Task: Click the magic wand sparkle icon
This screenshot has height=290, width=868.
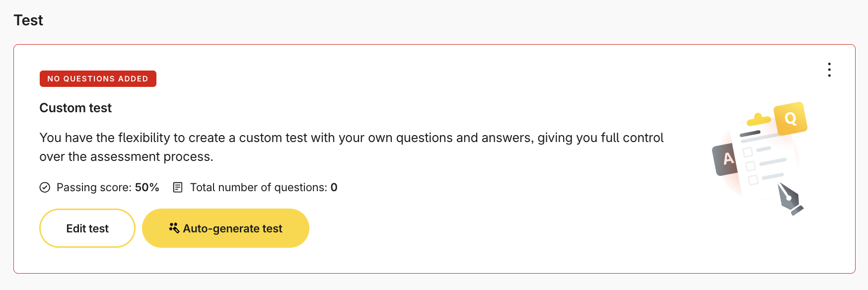Action: [x=174, y=228]
